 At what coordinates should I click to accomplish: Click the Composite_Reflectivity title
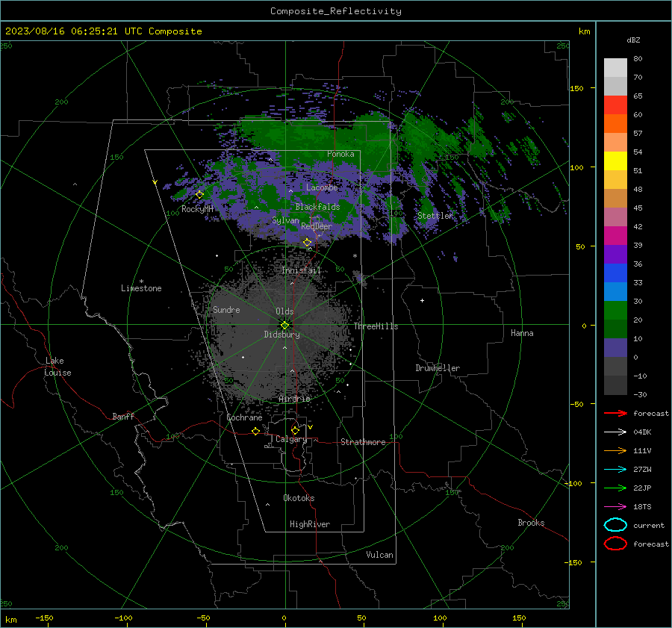336,11
